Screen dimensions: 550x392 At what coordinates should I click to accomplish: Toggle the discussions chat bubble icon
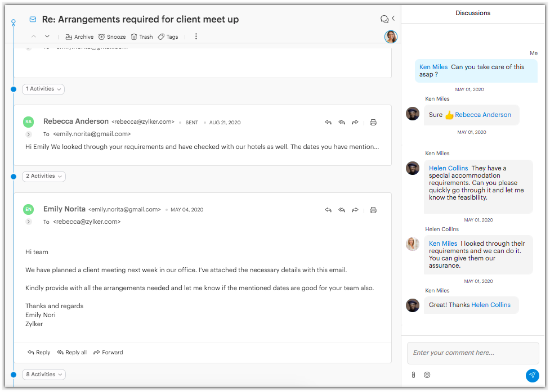pyautogui.click(x=384, y=19)
